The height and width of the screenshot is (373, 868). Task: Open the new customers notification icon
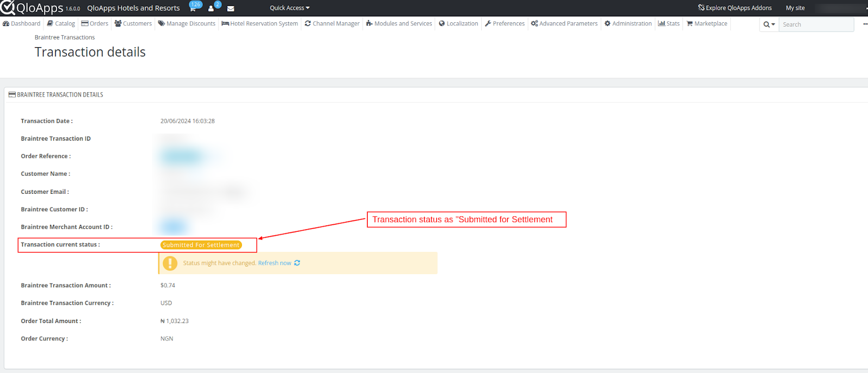(x=211, y=8)
